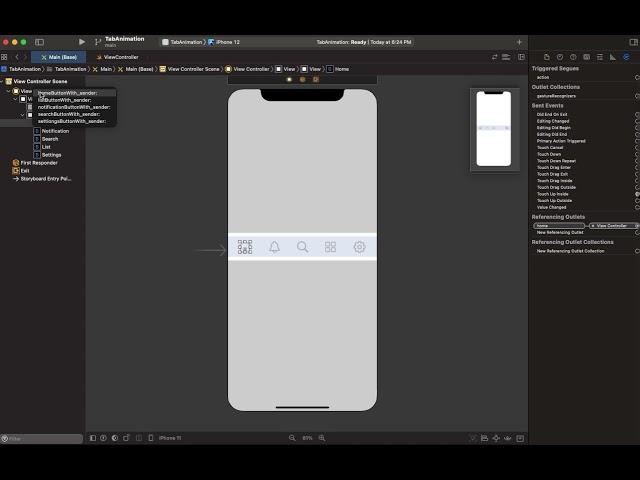Go back with the left arrow
Screen dimensions: 640x480
tap(17, 57)
